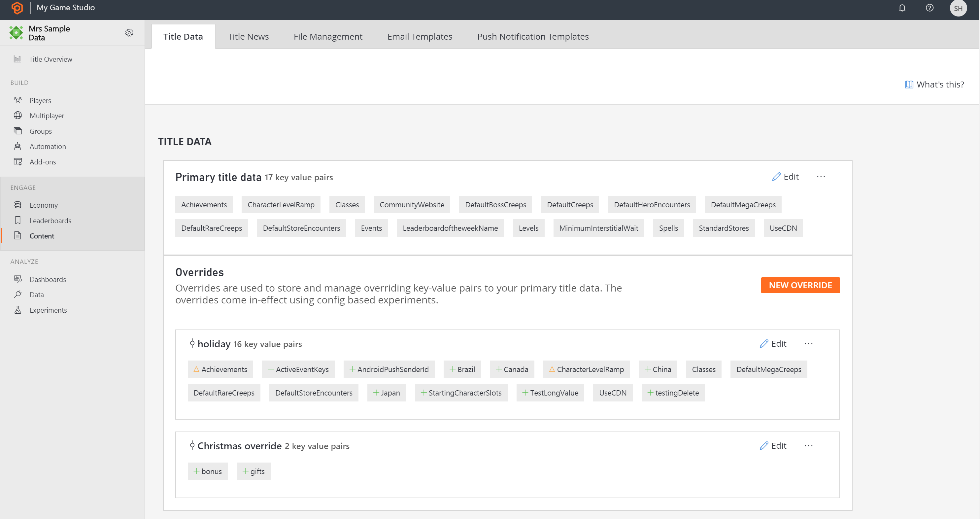This screenshot has height=519, width=980.
Task: Click the Players sidebar icon
Action: (x=18, y=100)
